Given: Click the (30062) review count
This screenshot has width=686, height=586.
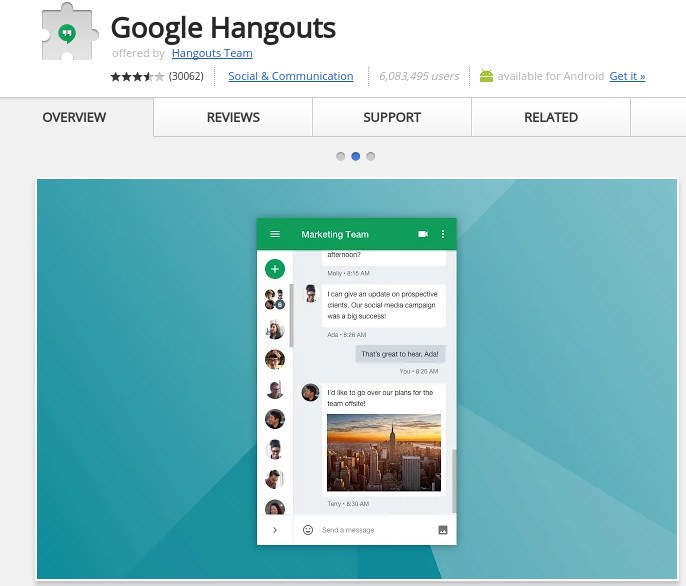Looking at the screenshot, I should point(186,76).
